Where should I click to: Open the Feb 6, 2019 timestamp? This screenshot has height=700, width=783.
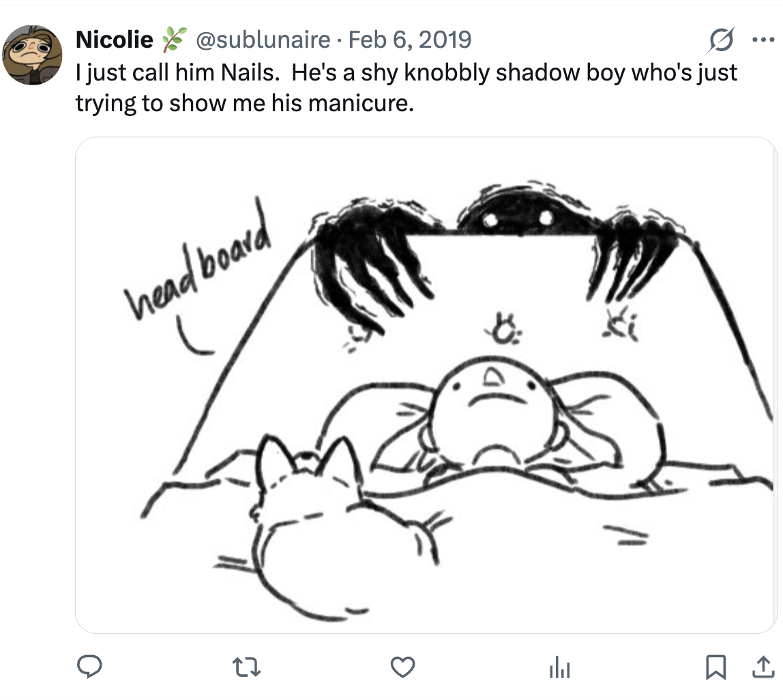point(410,40)
